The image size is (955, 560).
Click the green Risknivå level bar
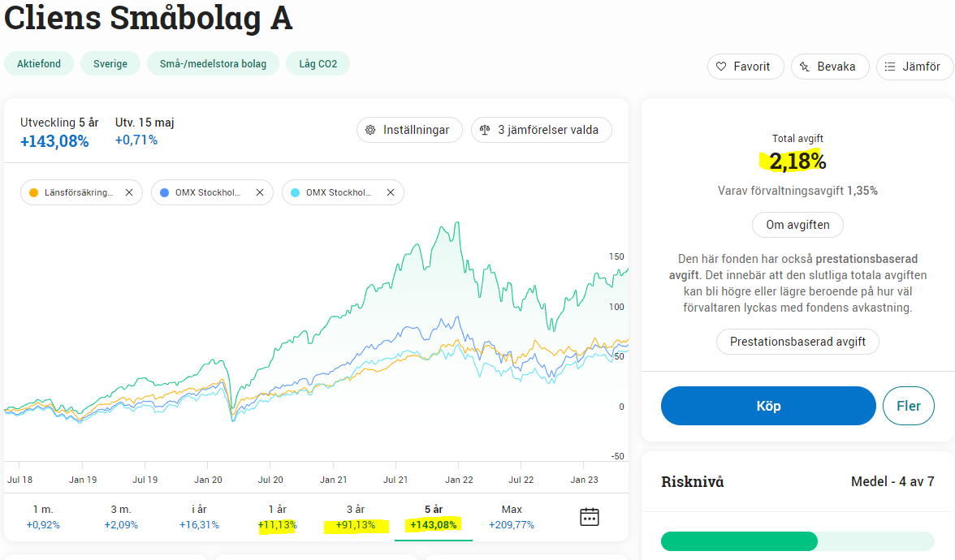pyautogui.click(x=739, y=541)
